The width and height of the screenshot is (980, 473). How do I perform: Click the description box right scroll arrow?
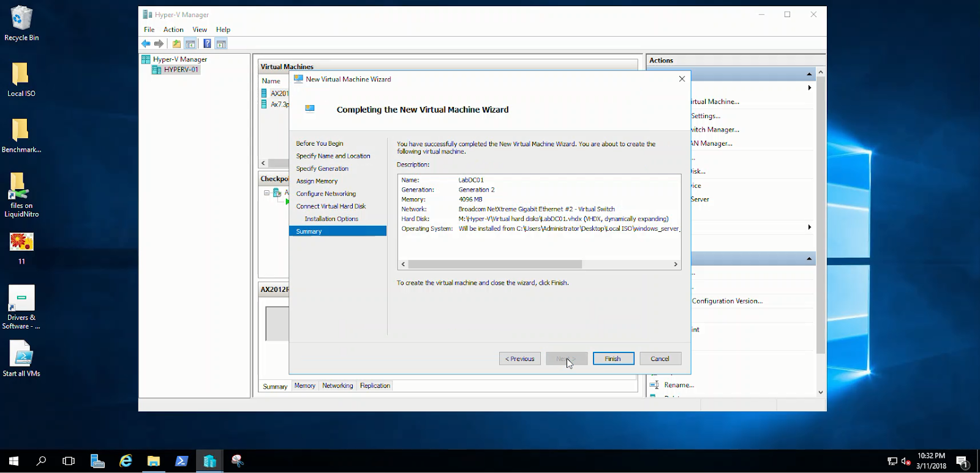click(x=676, y=264)
